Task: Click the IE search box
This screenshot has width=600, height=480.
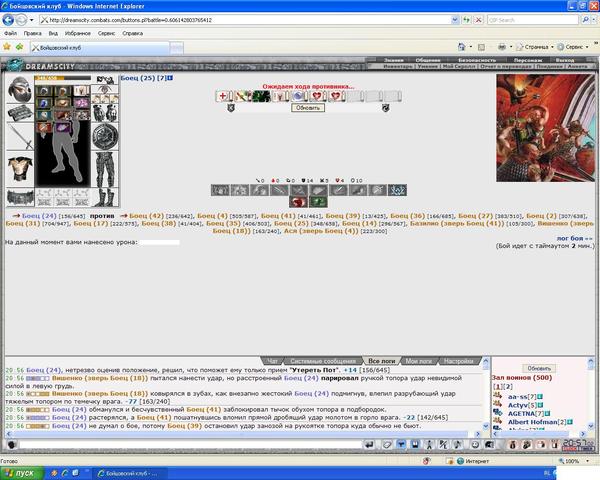Action: [533, 20]
